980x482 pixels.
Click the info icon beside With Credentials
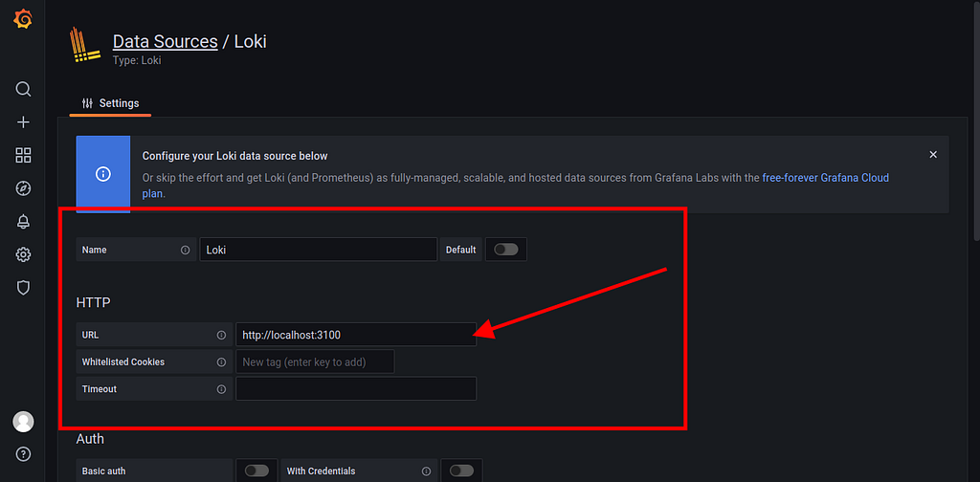[426, 471]
